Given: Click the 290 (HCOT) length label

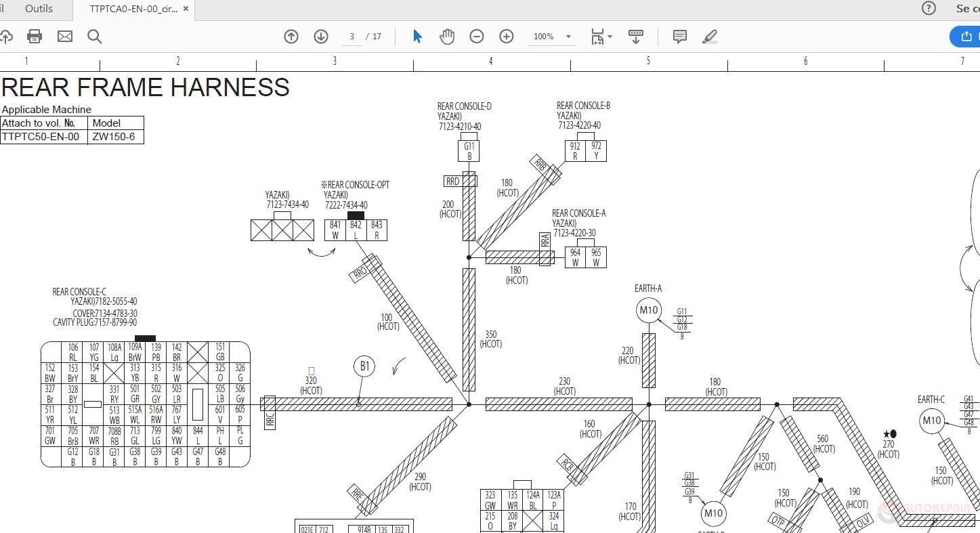Looking at the screenshot, I should (420, 482).
